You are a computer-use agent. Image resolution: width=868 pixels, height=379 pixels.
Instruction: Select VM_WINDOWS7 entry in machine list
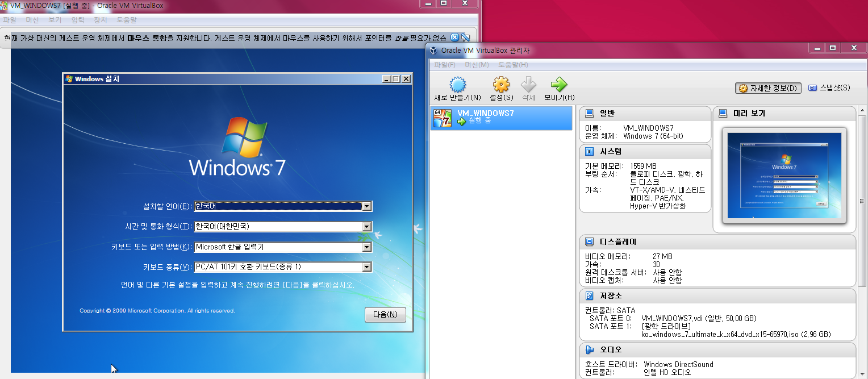[501, 118]
